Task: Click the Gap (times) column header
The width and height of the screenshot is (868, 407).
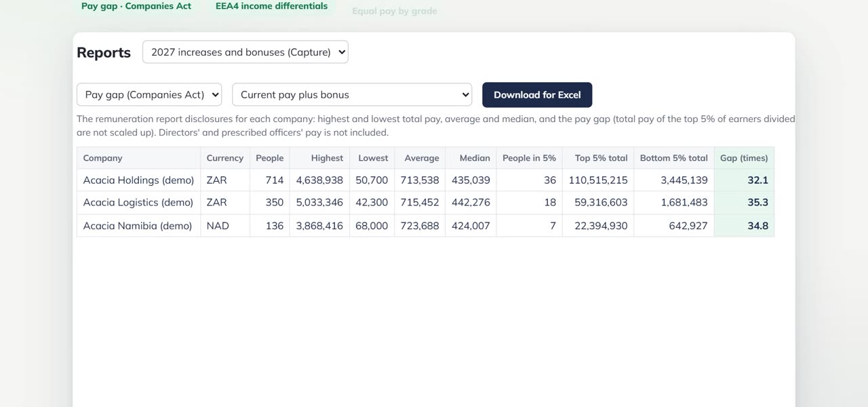Action: pyautogui.click(x=744, y=158)
